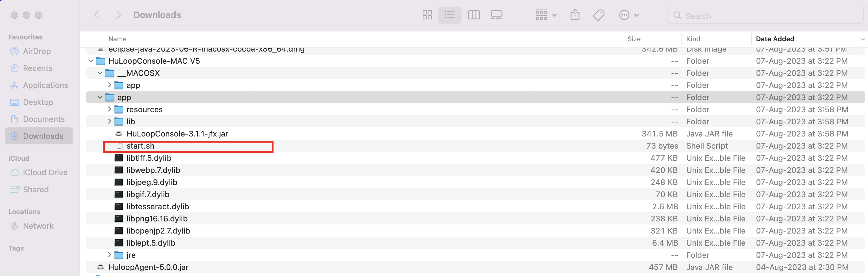
Task: Switch to column view
Action: (x=473, y=15)
